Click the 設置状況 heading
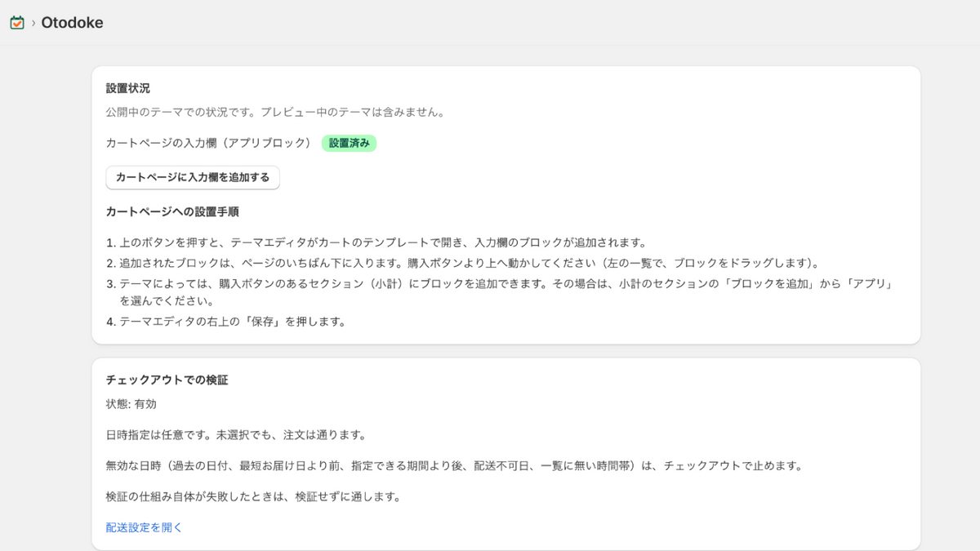 128,88
